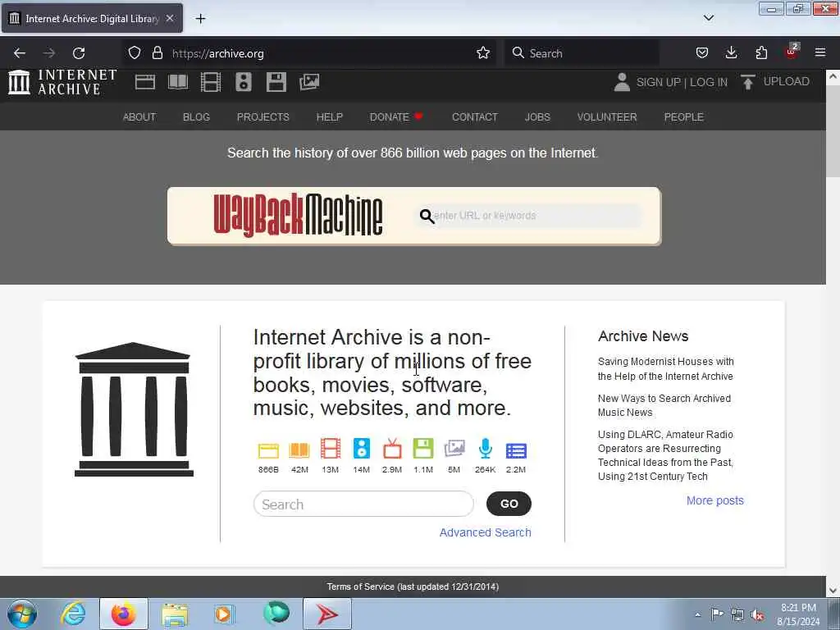Screen dimensions: 840x630
Task: Open the Advanced Search link
Action: pyautogui.click(x=486, y=532)
